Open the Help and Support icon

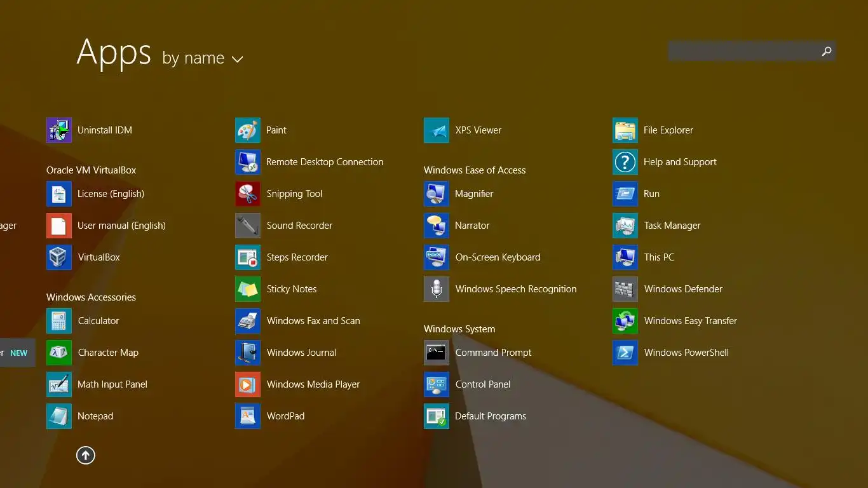(x=625, y=162)
